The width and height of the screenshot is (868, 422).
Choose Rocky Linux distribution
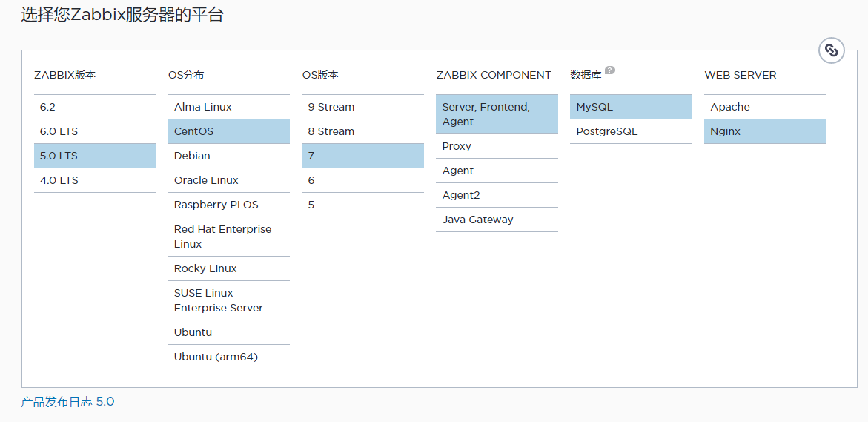coord(228,268)
